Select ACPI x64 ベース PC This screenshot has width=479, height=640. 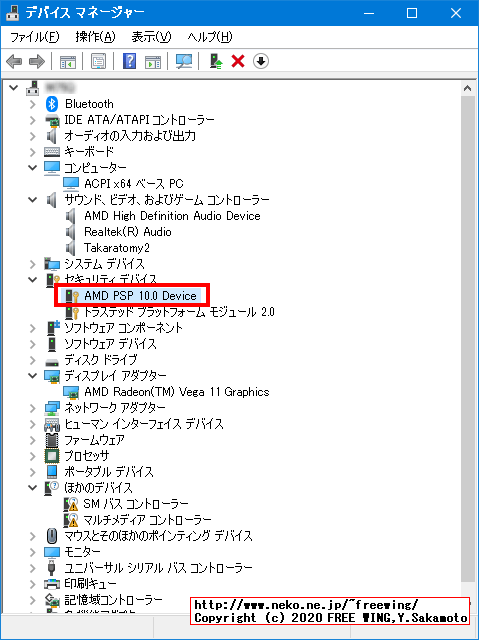(x=134, y=184)
